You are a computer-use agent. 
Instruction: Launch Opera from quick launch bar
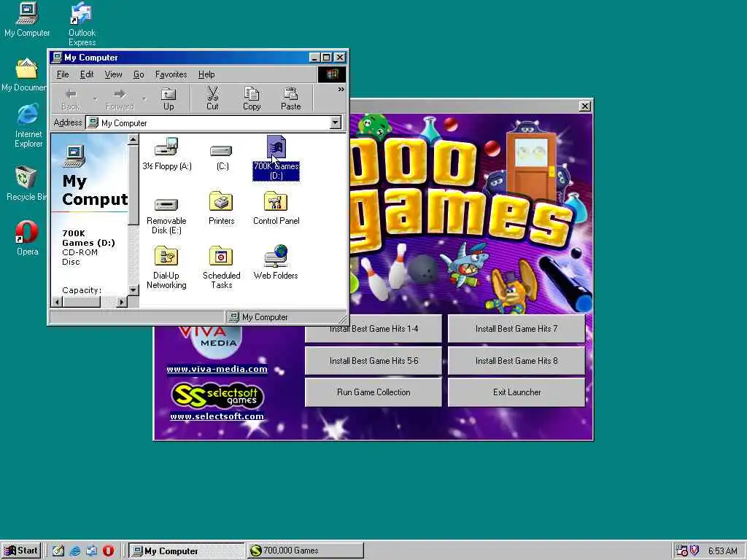108,551
